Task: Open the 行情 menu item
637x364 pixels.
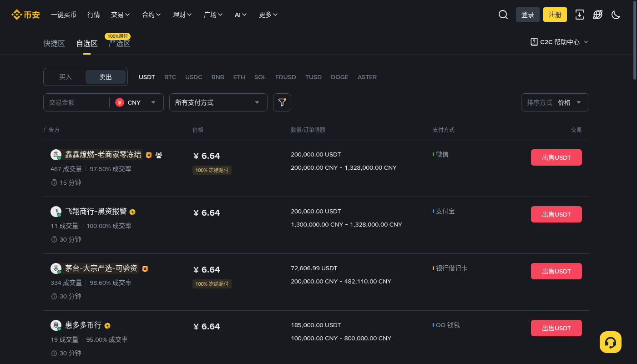Action: point(94,15)
